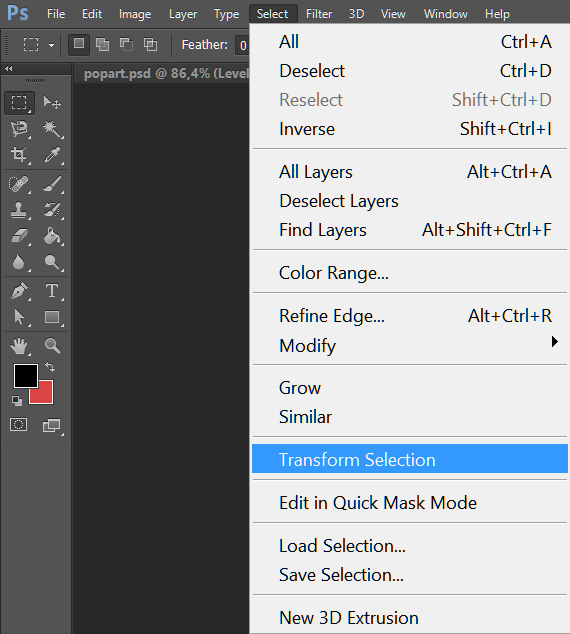Click the Feather input field

(243, 45)
